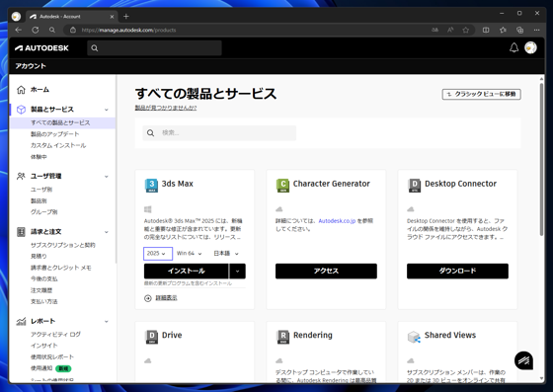The image size is (553, 392).
Task: Click アクセス button for Character Generator
Action: 326,272
